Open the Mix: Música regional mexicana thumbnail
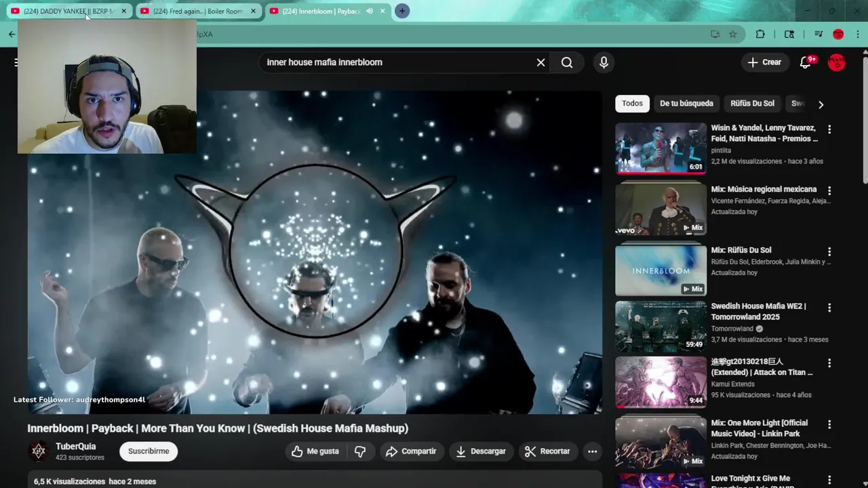868x488 pixels. click(660, 209)
